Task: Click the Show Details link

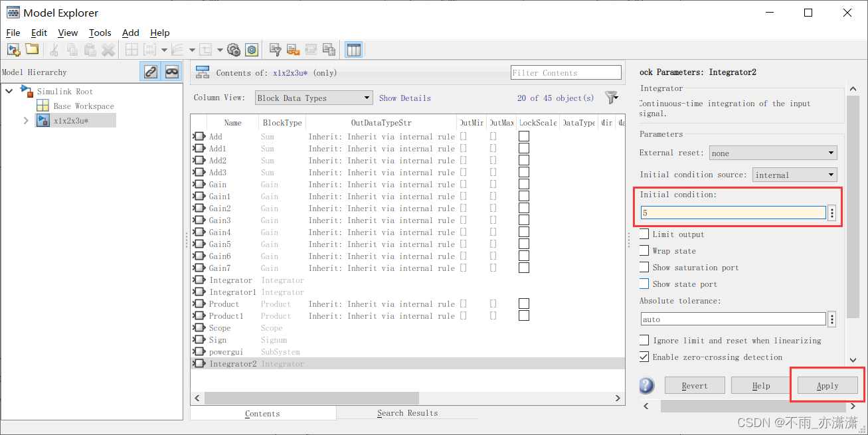Action: [405, 98]
